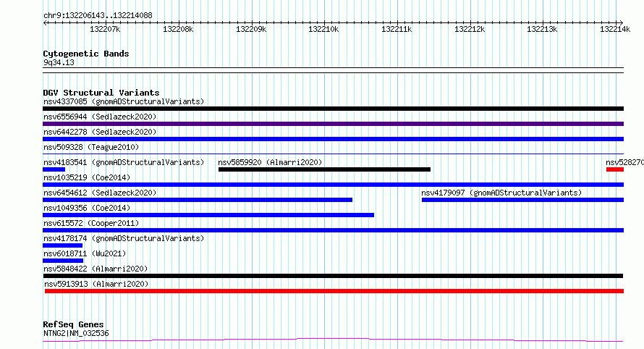This screenshot has height=349, width=644.
Task: Open variant nsv615572 Cooper2011 label
Action: click(91, 223)
